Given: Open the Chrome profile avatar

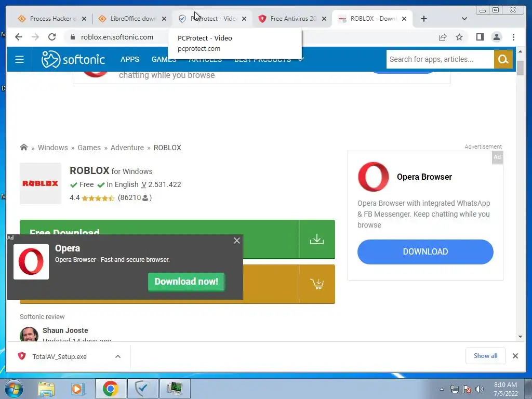Looking at the screenshot, I should [x=496, y=37].
